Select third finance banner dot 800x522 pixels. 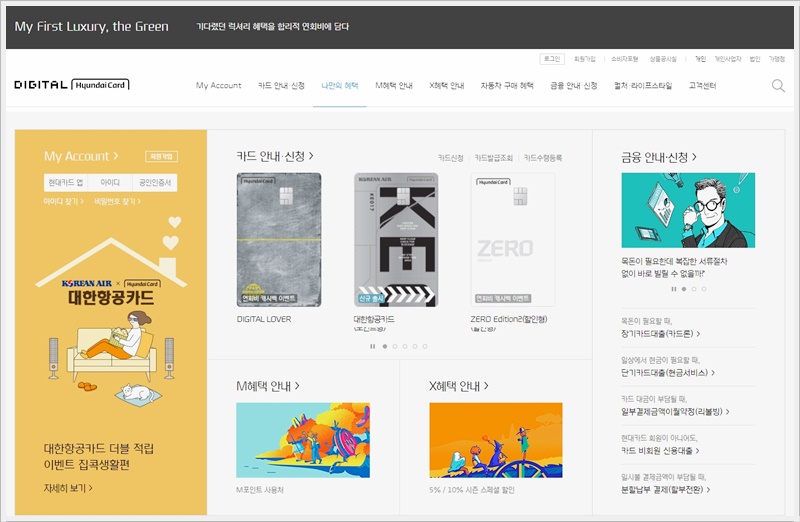point(704,289)
